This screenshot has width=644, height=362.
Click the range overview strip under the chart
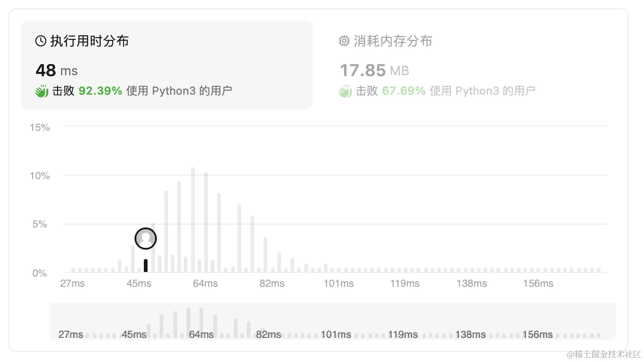point(333,321)
